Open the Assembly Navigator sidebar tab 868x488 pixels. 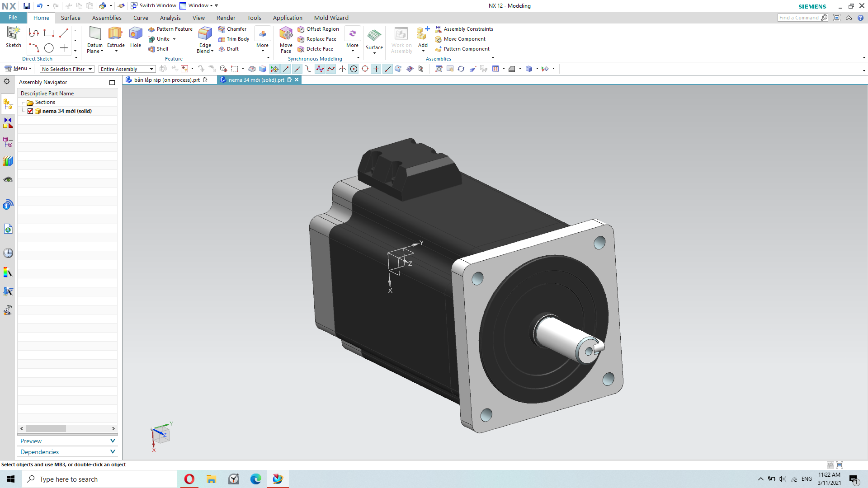(8, 104)
